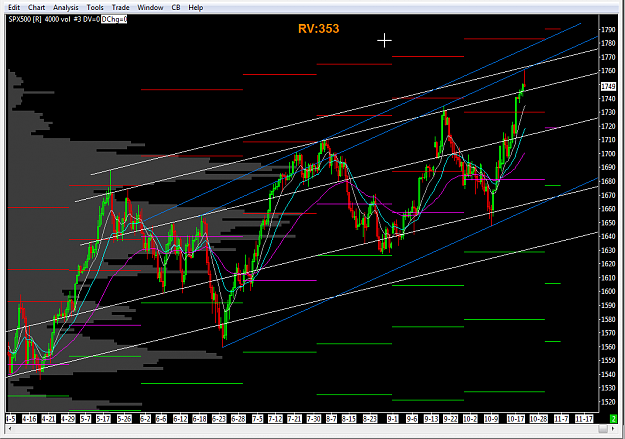Click the horizontal scrollbar thumb

tap(603, 429)
